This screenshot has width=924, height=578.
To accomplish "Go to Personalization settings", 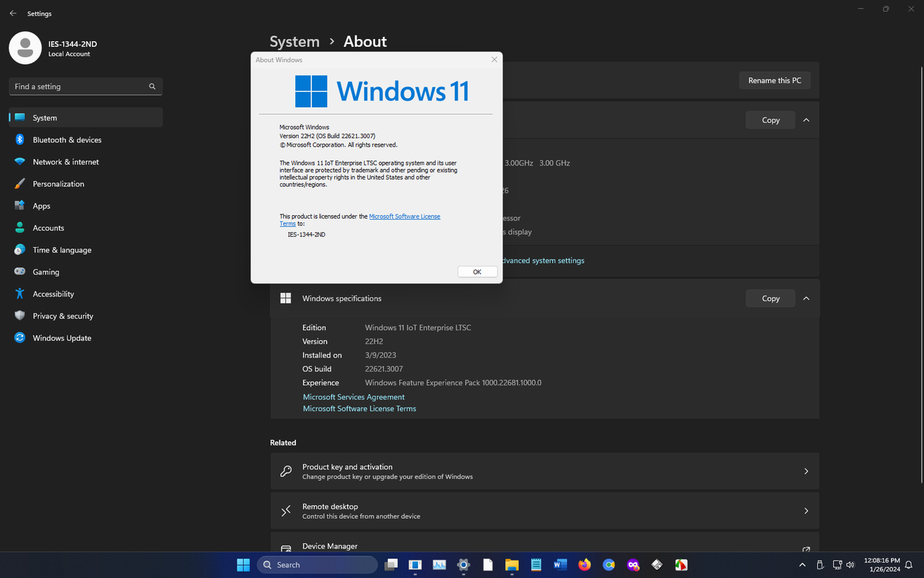I will click(x=86, y=184).
